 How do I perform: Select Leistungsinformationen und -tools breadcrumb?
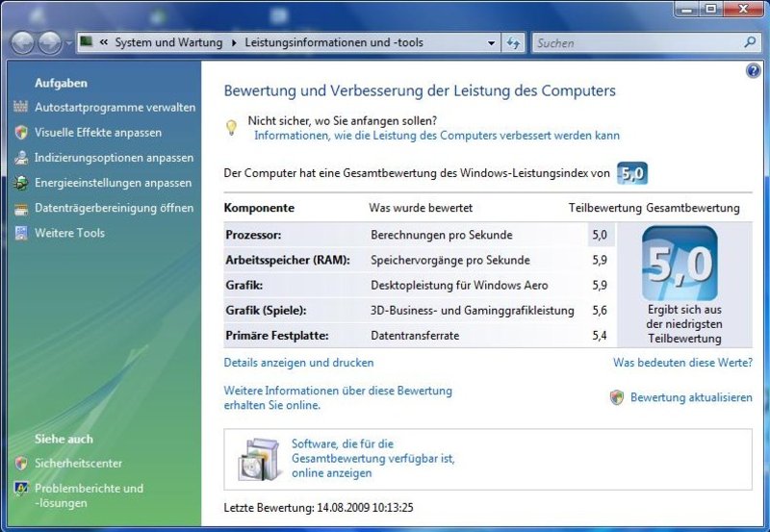click(x=334, y=42)
